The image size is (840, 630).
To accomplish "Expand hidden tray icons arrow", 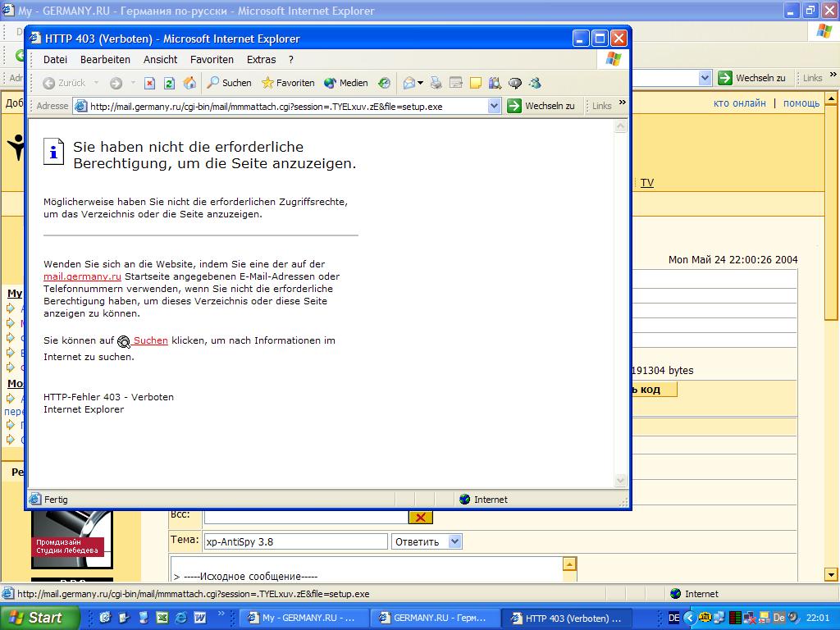I will (x=690, y=618).
